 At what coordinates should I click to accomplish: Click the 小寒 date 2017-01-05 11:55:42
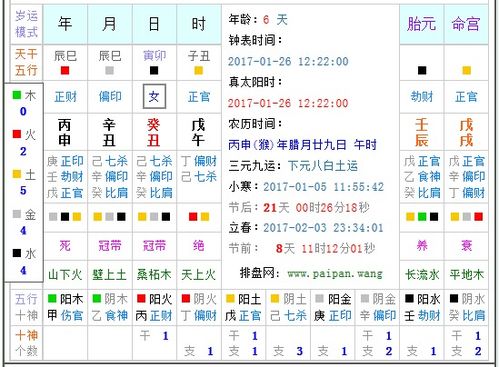point(324,187)
